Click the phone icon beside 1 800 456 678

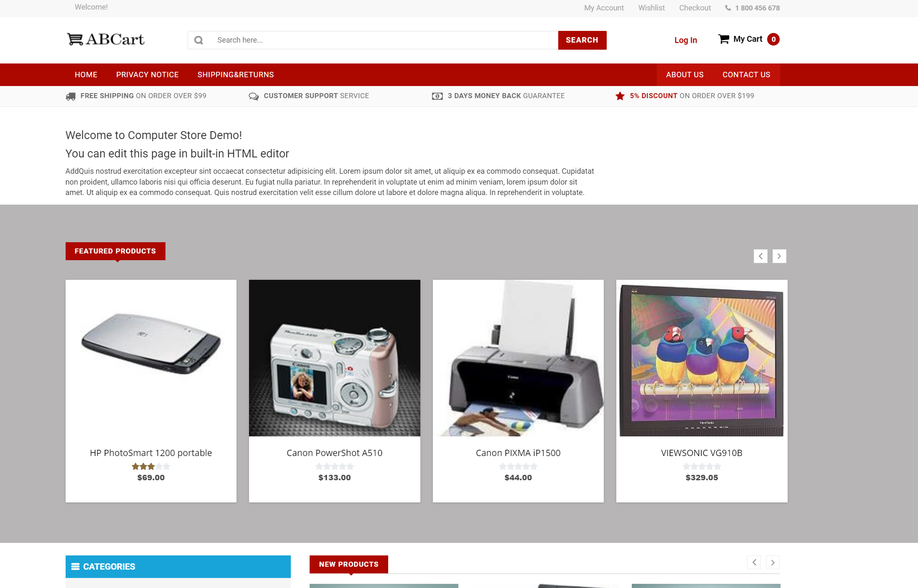pyautogui.click(x=728, y=8)
